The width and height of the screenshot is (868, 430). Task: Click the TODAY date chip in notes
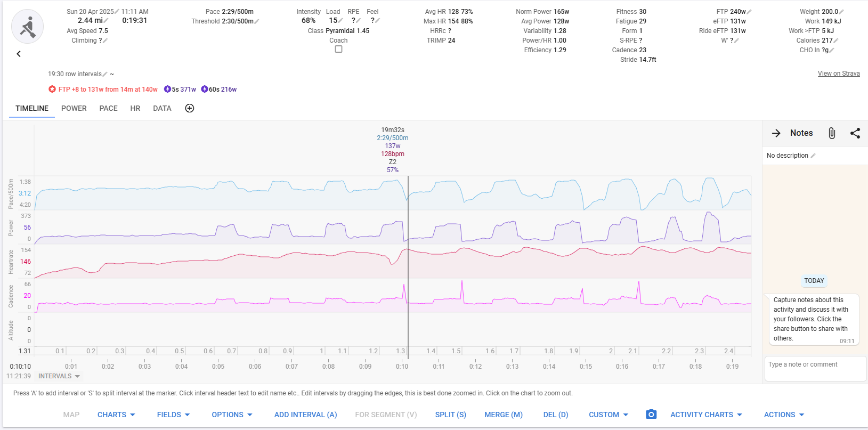click(x=814, y=281)
